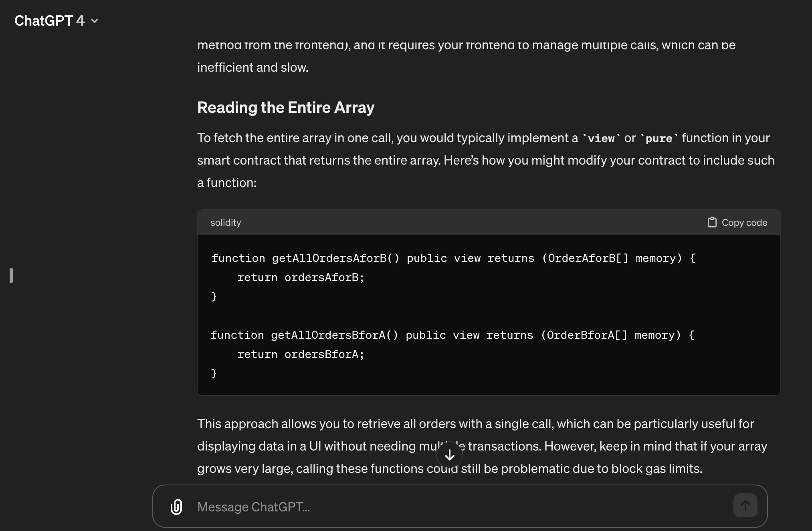
Task: Click the send message arrow button
Action: [x=745, y=505]
